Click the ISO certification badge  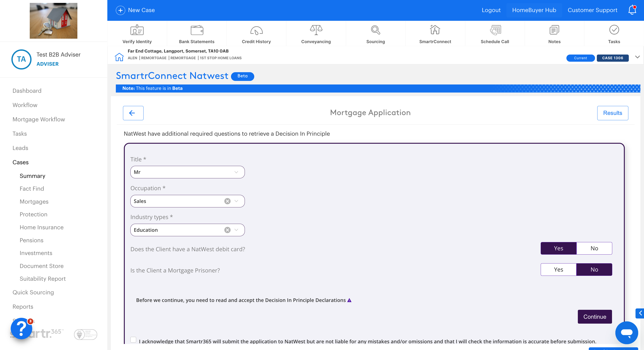tap(85, 334)
